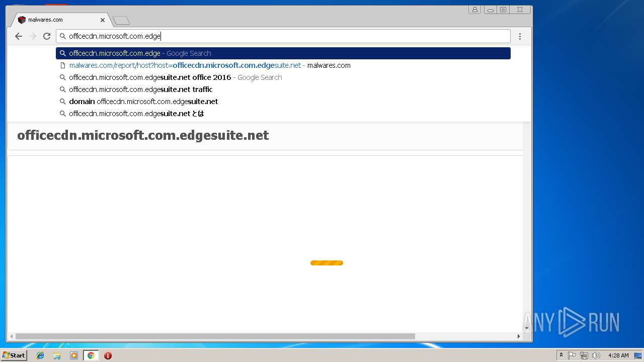
Task: Select the 'officecdn.microsoft.com.edge - Google Search' suggestion
Action: [283, 53]
